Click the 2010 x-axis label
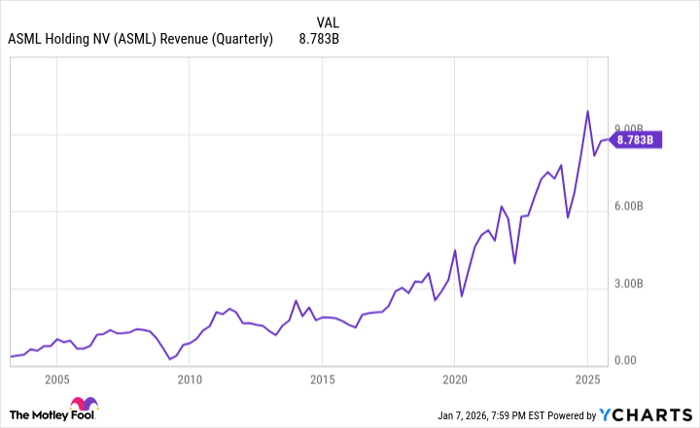Screen dimensions: 700x428 click(x=190, y=380)
